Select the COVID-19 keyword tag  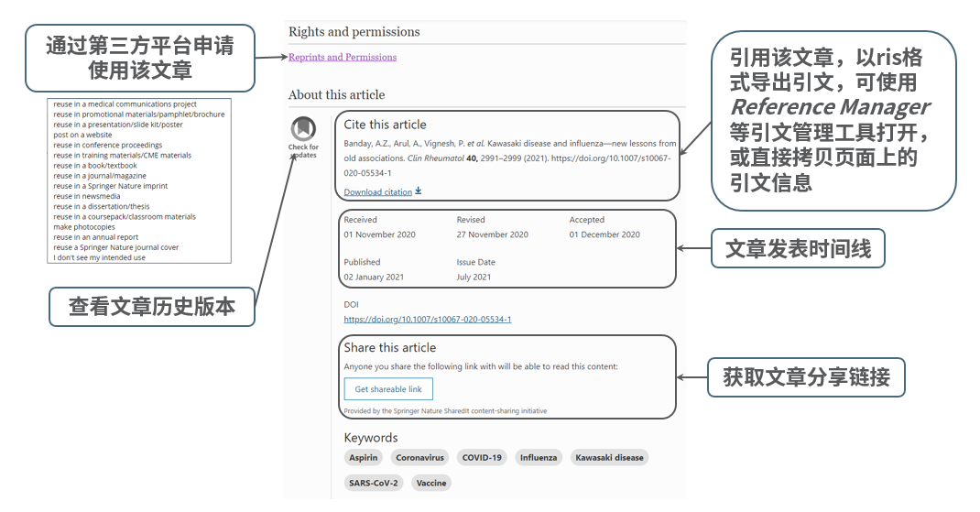(x=482, y=458)
